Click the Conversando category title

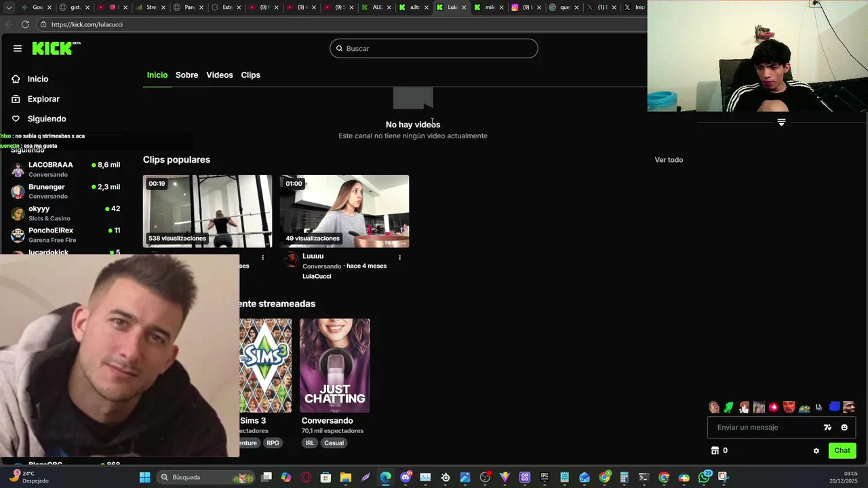pos(328,421)
